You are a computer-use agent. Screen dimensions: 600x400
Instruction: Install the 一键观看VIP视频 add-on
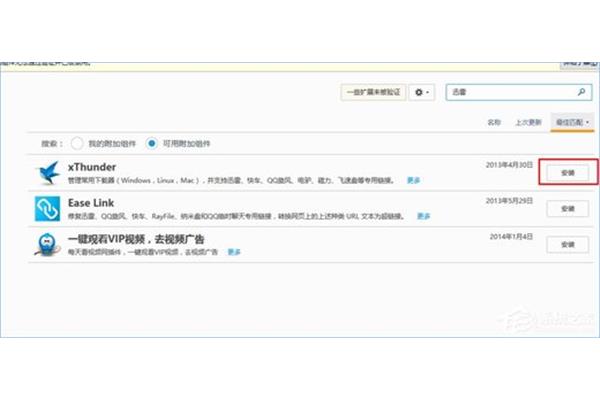click(x=568, y=245)
